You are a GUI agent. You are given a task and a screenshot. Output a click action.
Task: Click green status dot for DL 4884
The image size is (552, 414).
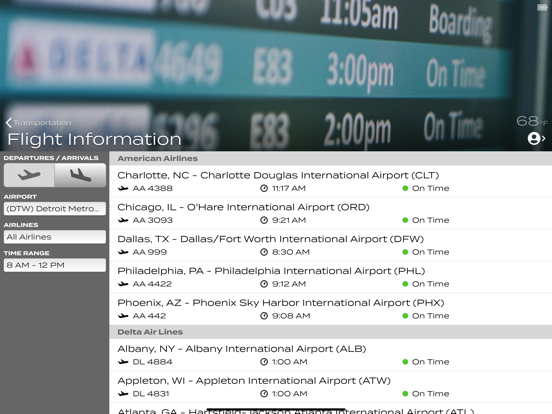[405, 362]
